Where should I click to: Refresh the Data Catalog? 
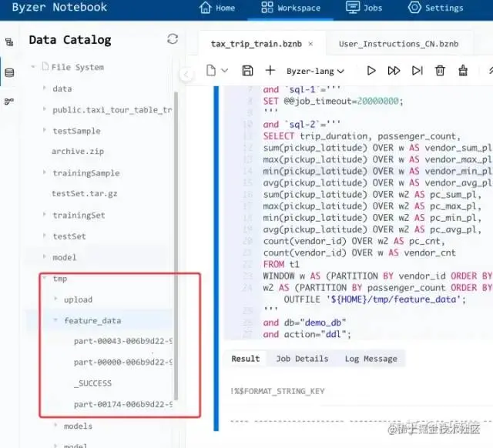(173, 39)
